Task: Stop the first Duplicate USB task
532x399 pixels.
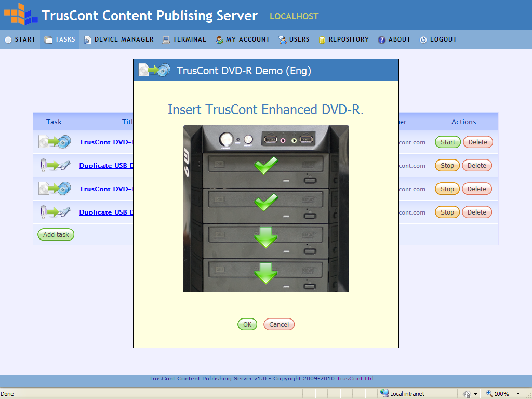Action: [447, 166]
